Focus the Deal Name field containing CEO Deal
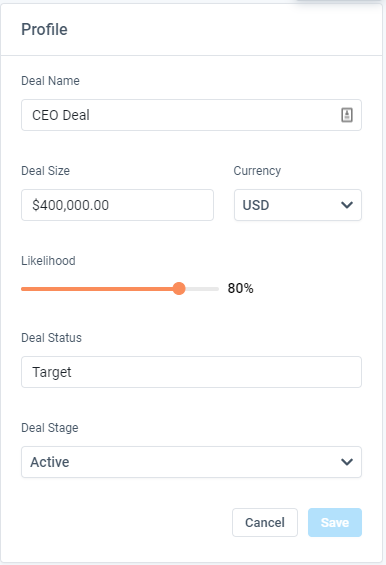Image resolution: width=386 pixels, height=565 pixels. click(x=191, y=115)
